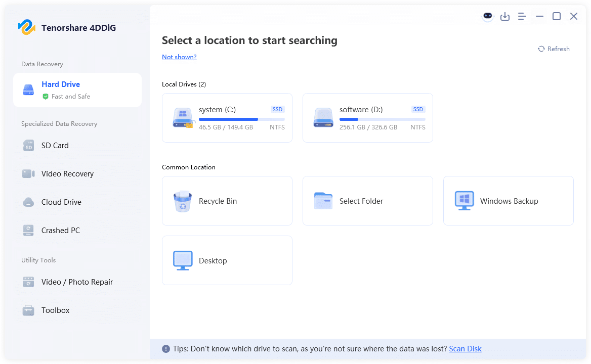The width and height of the screenshot is (591, 364).
Task: Open the robot assistant icon in title bar
Action: [x=487, y=17]
